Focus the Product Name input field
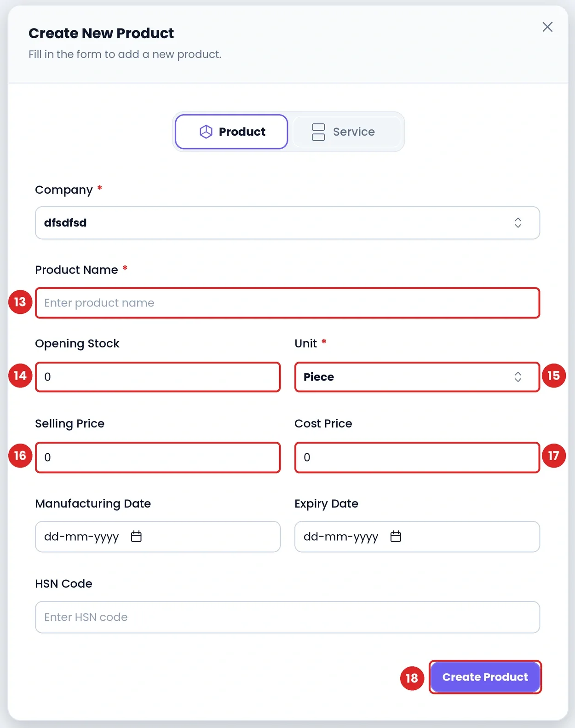This screenshot has width=575, height=728. pyautogui.click(x=287, y=303)
